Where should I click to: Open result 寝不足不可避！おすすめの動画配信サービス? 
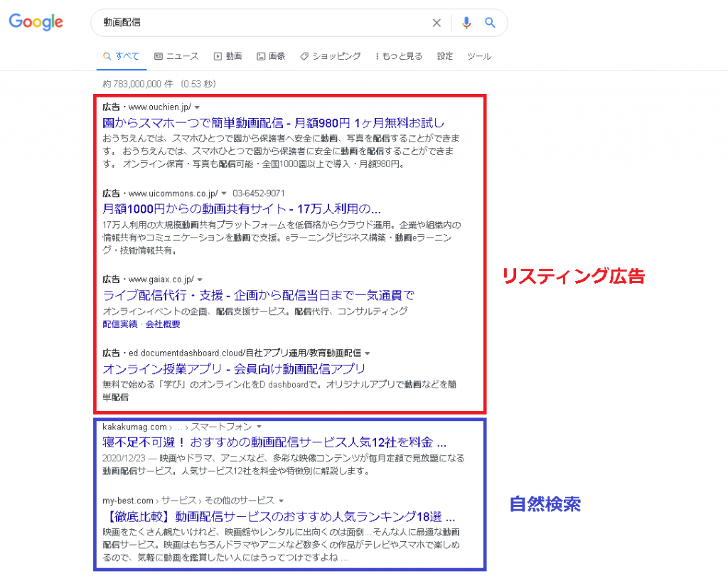click(274, 442)
